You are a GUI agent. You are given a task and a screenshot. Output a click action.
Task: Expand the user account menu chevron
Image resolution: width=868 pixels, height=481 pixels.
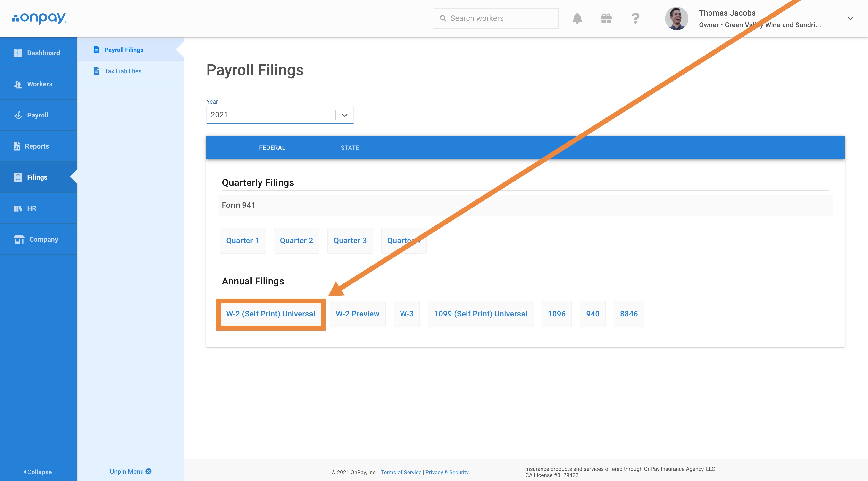point(851,18)
